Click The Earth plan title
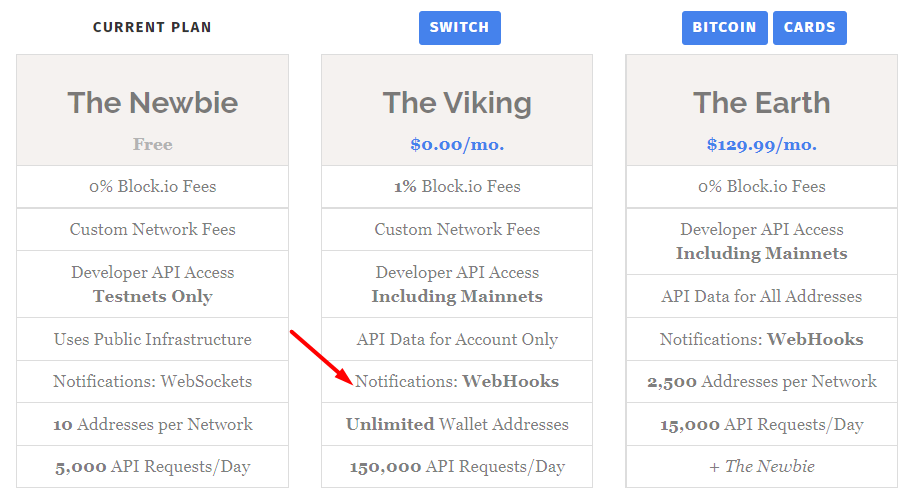 762,102
